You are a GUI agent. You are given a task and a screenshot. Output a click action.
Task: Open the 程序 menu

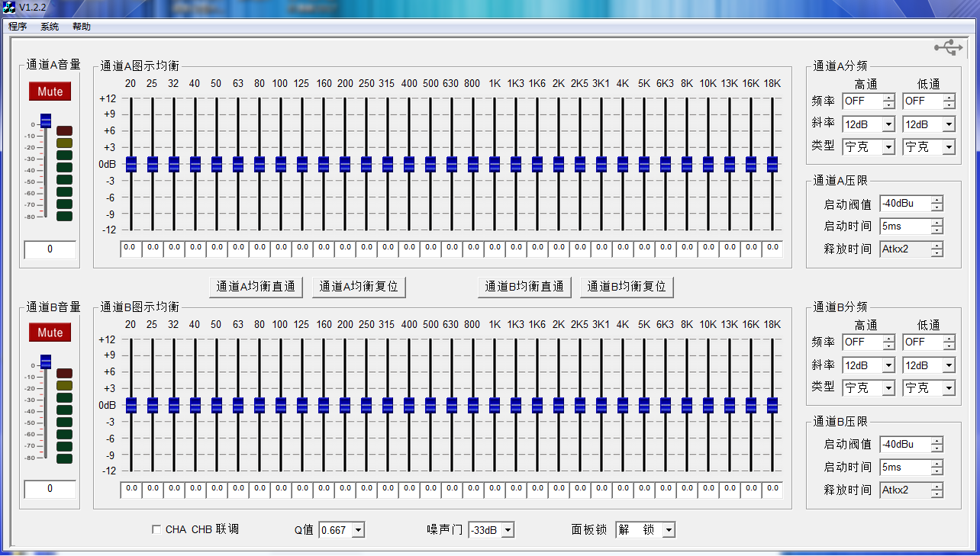[x=18, y=27]
